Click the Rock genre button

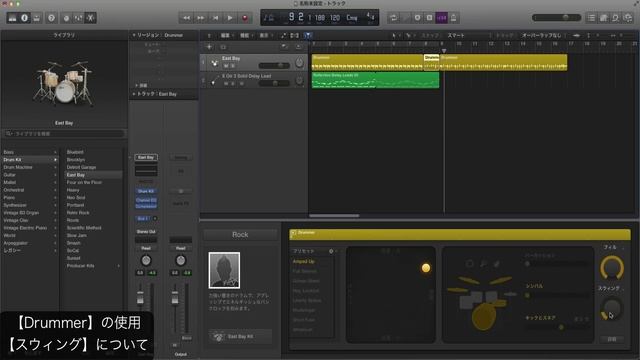pyautogui.click(x=240, y=235)
